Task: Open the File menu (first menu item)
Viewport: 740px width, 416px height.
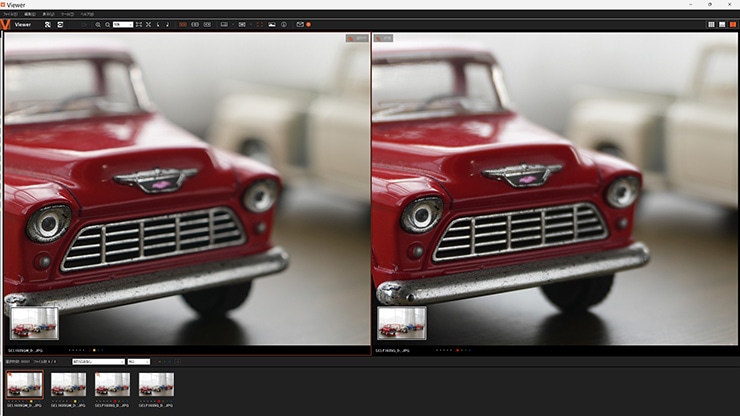Action: tap(10, 14)
